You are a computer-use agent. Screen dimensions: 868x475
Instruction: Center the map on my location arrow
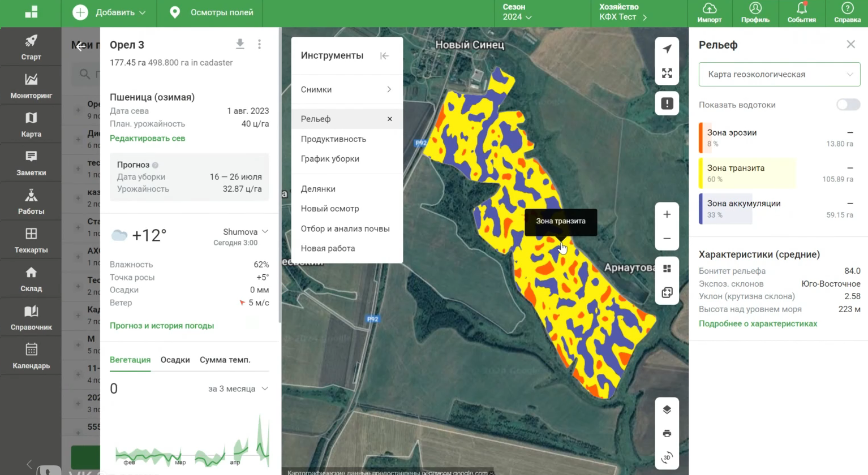667,49
